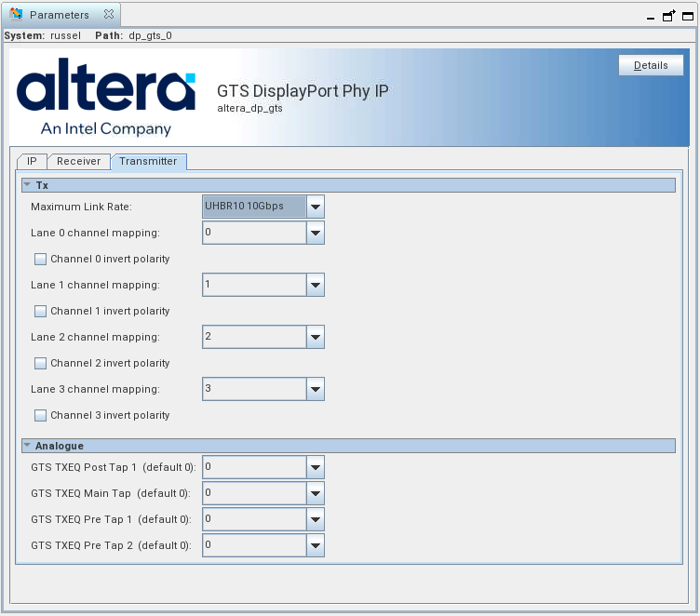Enable Channel 1 invert polarity
The image size is (700, 616).
40,311
